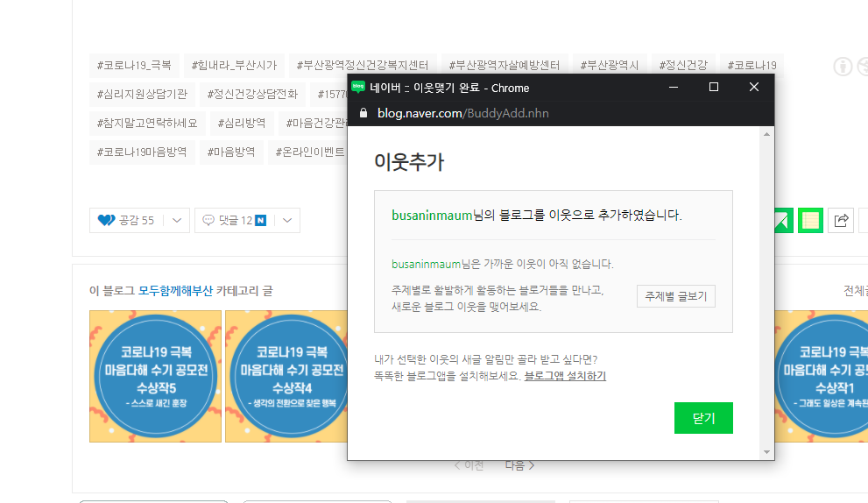Click the padlock icon in address bar

point(363,113)
